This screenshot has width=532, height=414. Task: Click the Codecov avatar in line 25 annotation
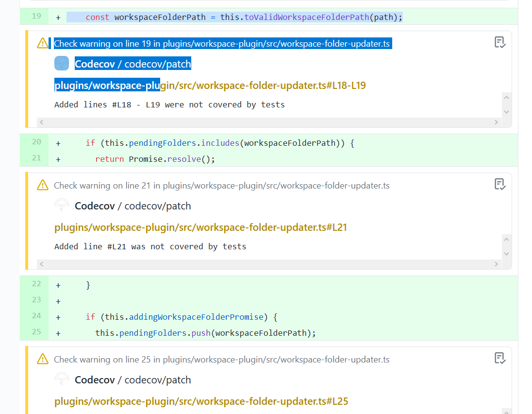[x=62, y=379]
